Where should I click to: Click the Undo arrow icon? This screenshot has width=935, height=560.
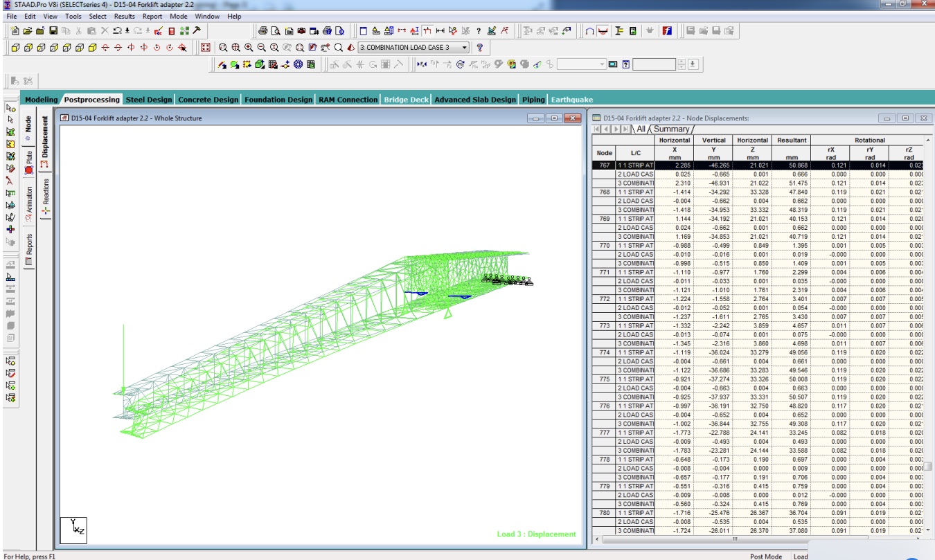(117, 30)
